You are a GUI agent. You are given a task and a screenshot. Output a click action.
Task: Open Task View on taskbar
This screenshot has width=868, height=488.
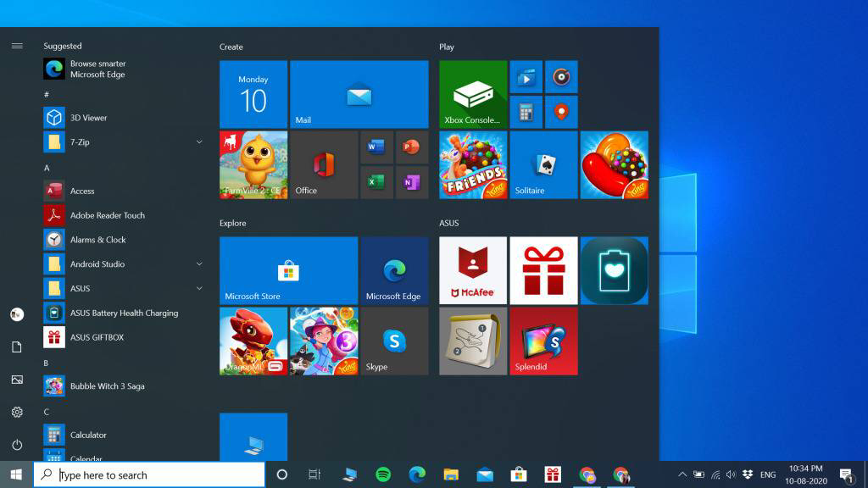click(314, 474)
